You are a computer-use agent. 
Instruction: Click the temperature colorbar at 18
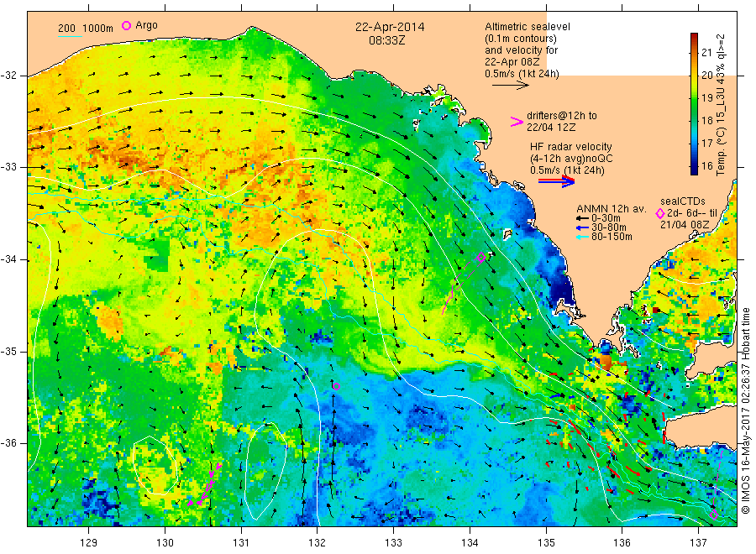(694, 120)
